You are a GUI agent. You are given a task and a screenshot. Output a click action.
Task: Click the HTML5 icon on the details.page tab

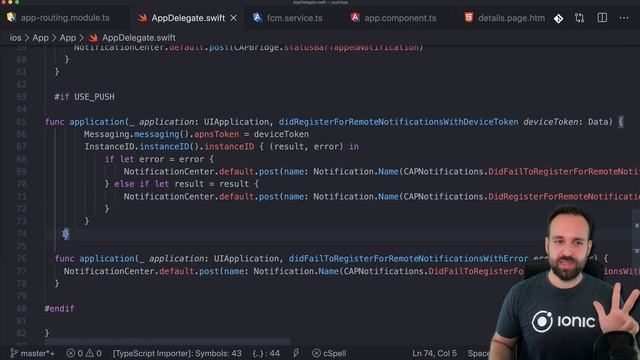coord(469,18)
